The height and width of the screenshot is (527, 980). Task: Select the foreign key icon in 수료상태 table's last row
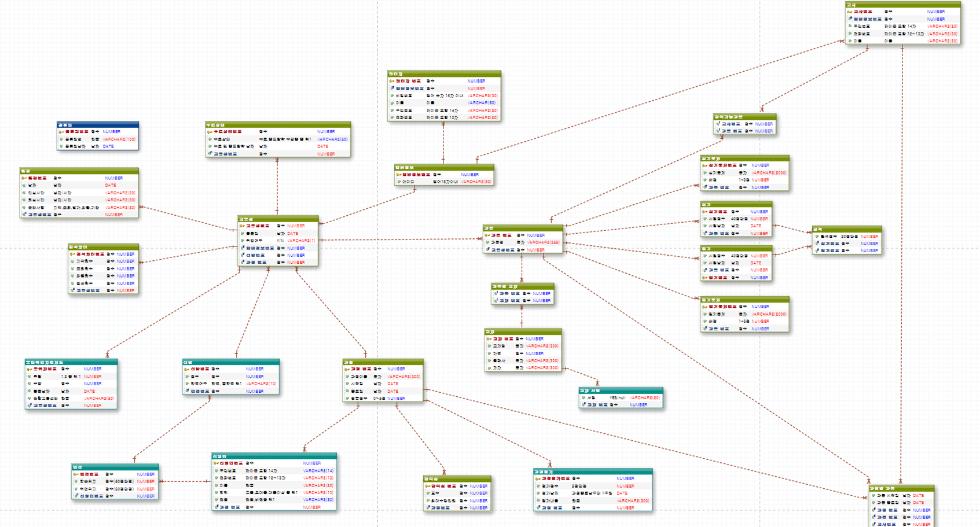211,154
